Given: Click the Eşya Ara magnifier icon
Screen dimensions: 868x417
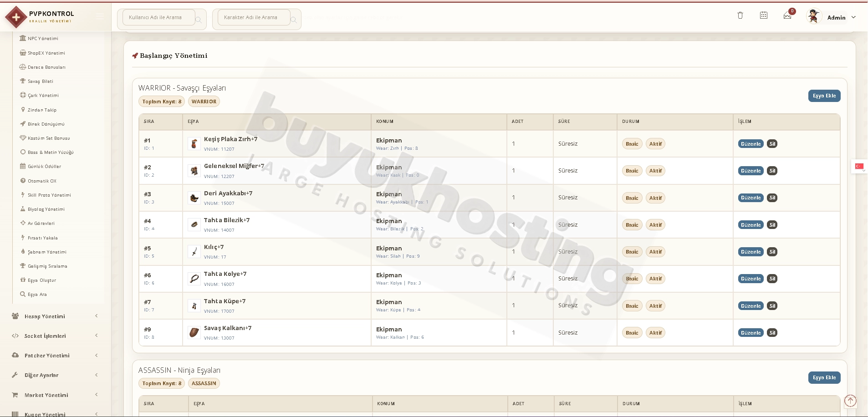Looking at the screenshot, I should pos(23,294).
